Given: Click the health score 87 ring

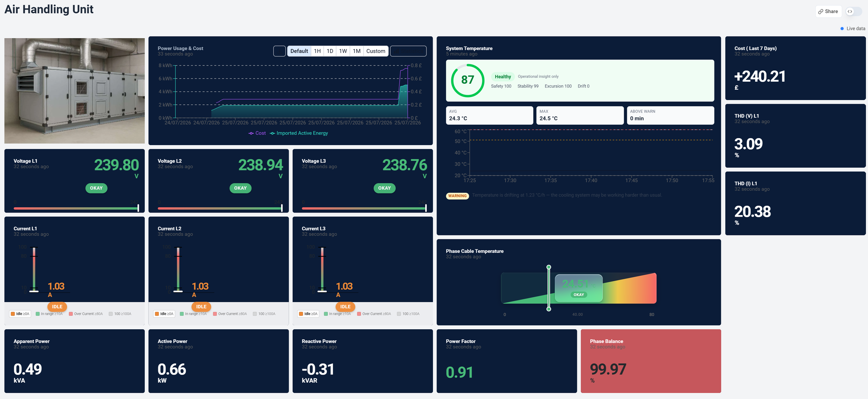Looking at the screenshot, I should coord(467,80).
